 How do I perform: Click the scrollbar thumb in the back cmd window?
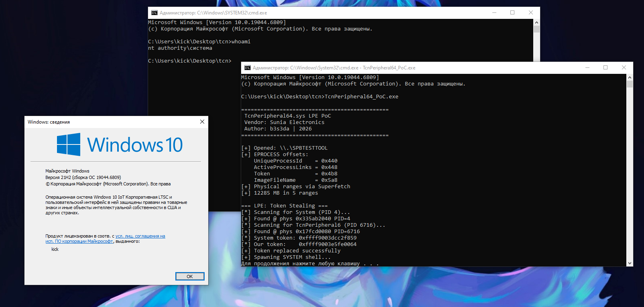(x=537, y=29)
